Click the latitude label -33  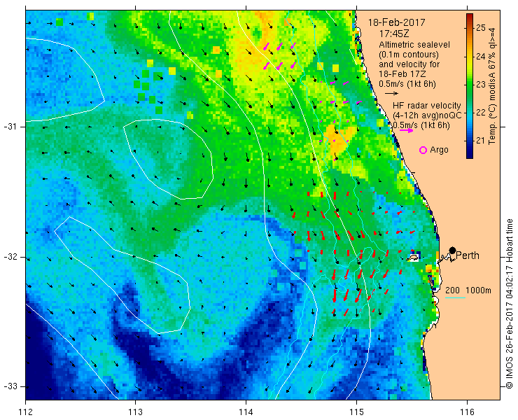pos(10,386)
